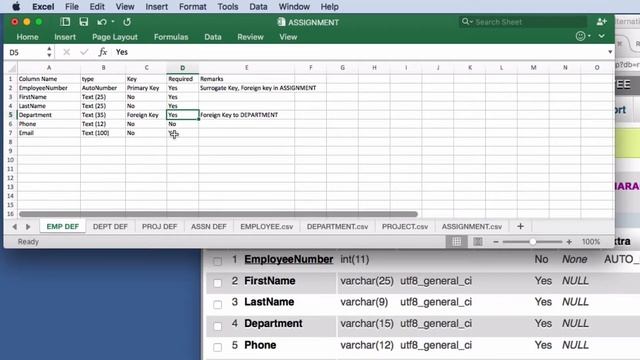Select column D header
640x360 pixels.
[182, 68]
